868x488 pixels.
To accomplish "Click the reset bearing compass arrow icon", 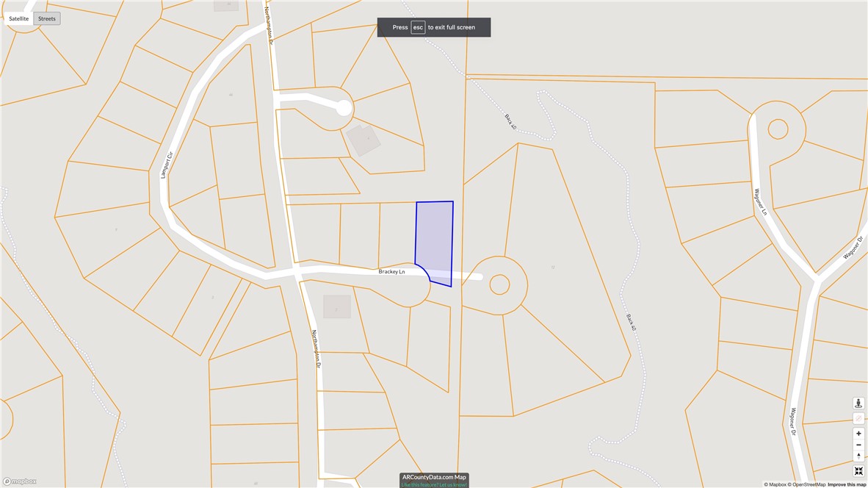I will [858, 456].
